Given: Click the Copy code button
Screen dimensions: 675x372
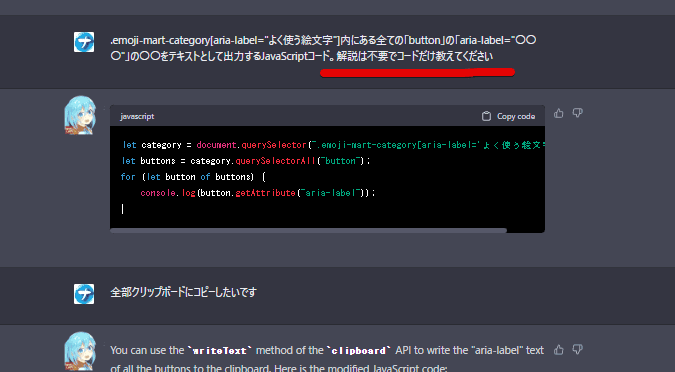Looking at the screenshot, I should pos(508,116).
